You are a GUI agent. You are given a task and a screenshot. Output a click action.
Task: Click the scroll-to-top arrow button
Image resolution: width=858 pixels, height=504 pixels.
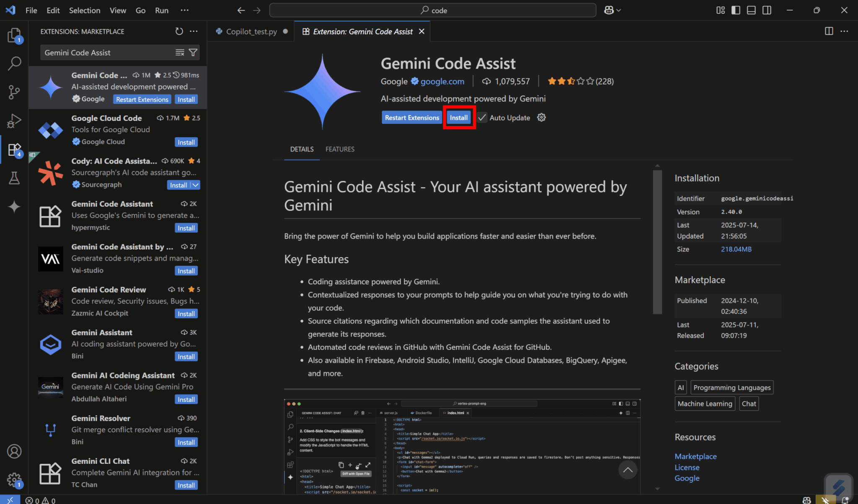628,470
